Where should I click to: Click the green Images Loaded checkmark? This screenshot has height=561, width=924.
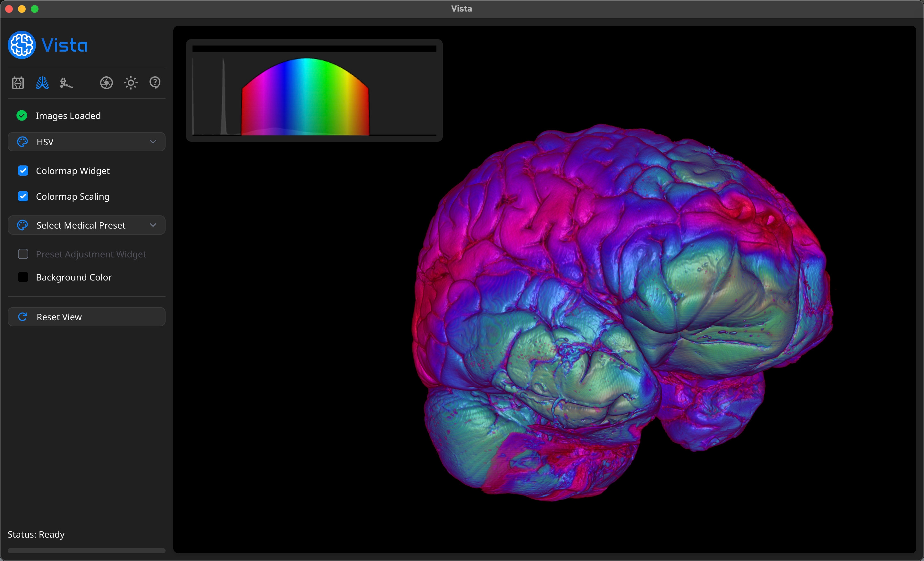(22, 115)
